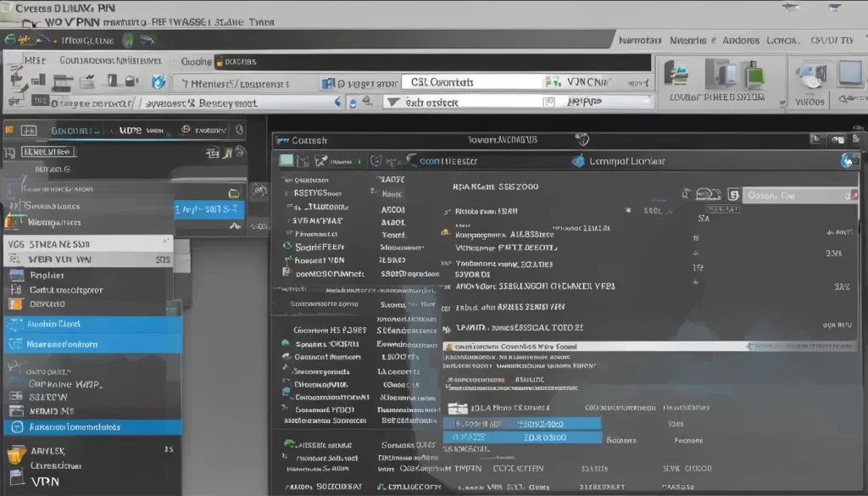Open the 'HPIPnp' dropdown field
Screen dimensions: 868x496
(x=598, y=102)
